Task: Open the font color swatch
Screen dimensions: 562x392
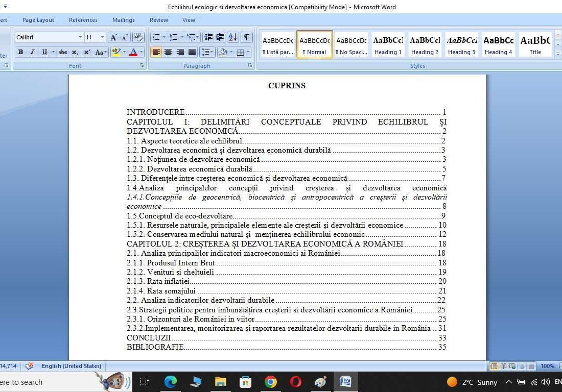Action: pos(133,52)
